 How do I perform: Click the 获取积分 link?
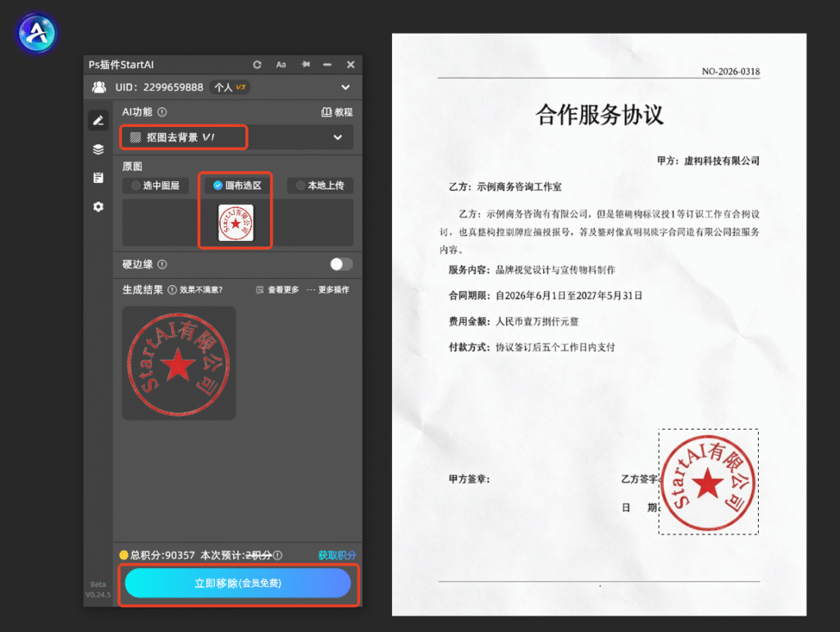point(337,555)
